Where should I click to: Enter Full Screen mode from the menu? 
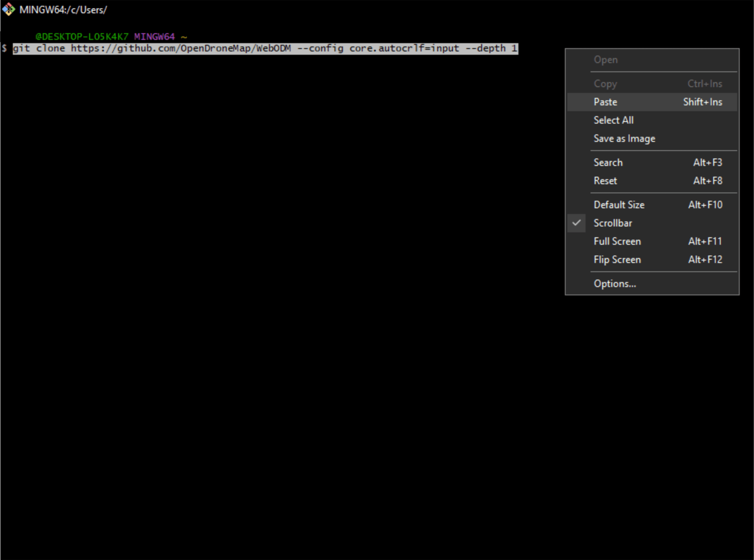(x=617, y=241)
